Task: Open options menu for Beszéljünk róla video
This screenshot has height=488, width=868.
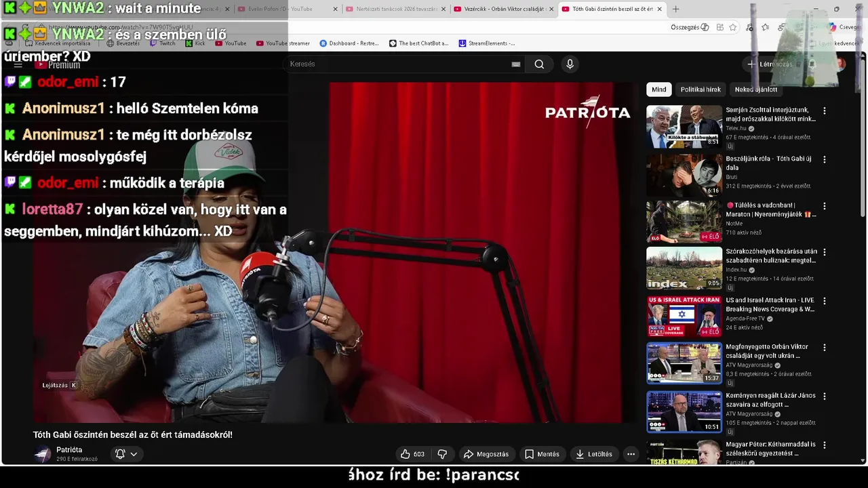Action: (825, 159)
